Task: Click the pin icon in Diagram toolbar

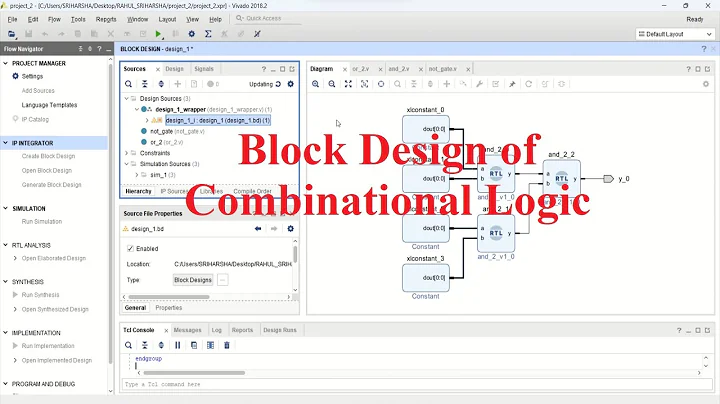Action: [x=512, y=84]
